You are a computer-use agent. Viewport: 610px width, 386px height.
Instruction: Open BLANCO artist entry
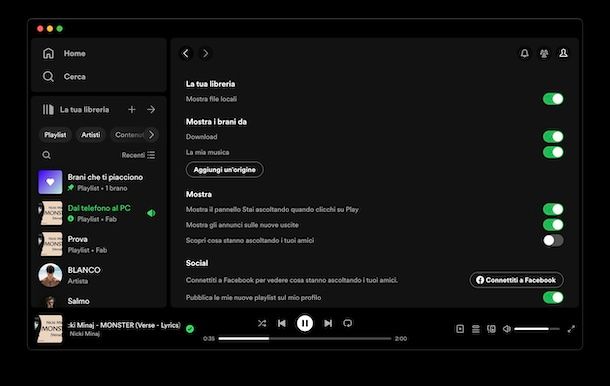point(99,275)
